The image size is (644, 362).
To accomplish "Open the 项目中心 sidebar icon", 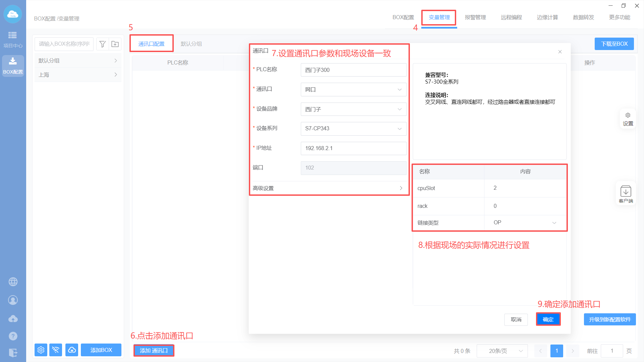I will (13, 39).
